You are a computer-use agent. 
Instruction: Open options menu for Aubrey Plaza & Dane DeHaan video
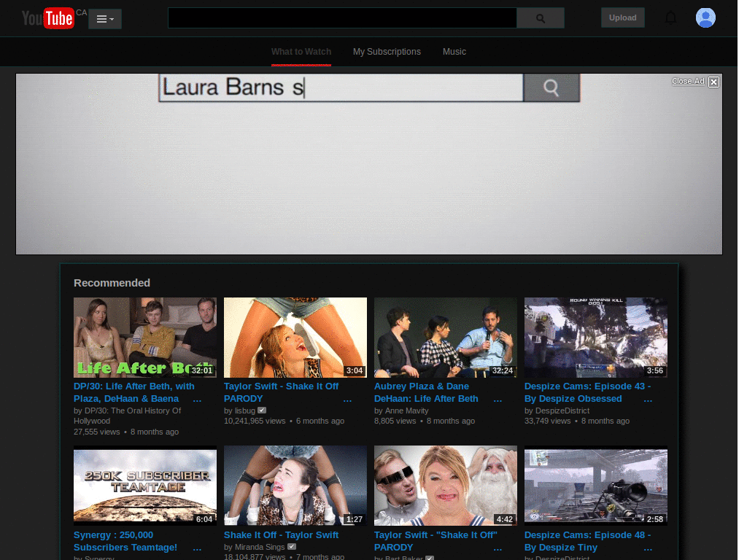[498, 400]
